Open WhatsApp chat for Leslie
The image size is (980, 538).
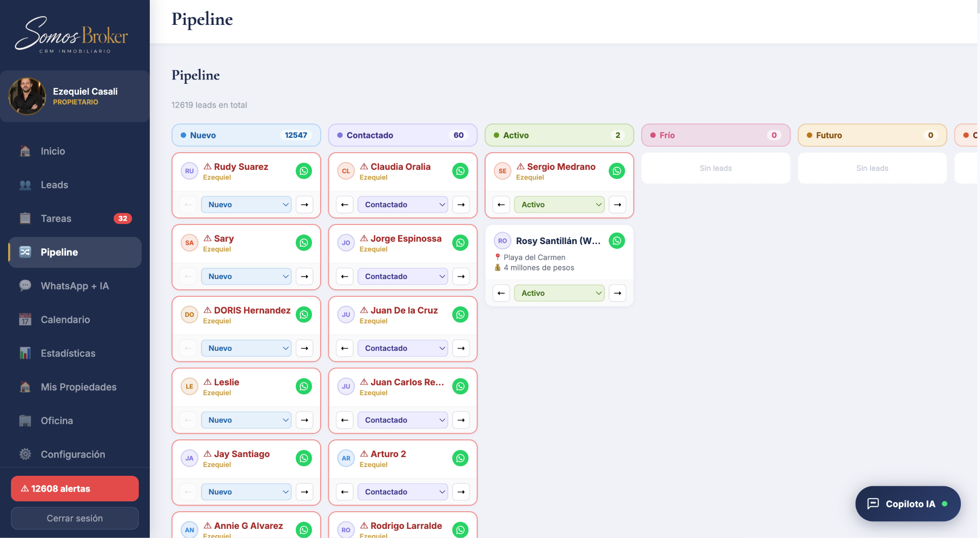coord(304,386)
